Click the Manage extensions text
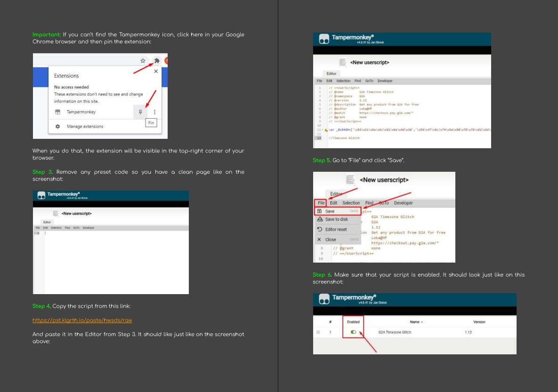The width and height of the screenshot is (558, 392). click(x=85, y=126)
